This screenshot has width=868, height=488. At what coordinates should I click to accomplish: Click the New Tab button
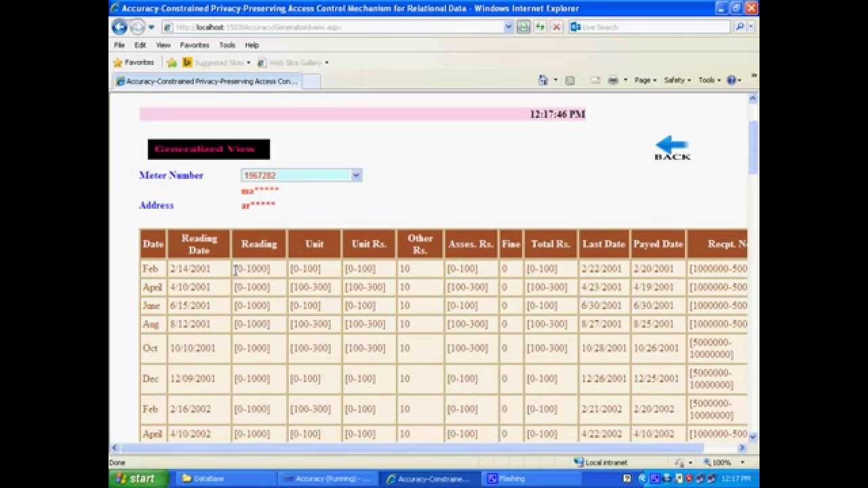311,81
